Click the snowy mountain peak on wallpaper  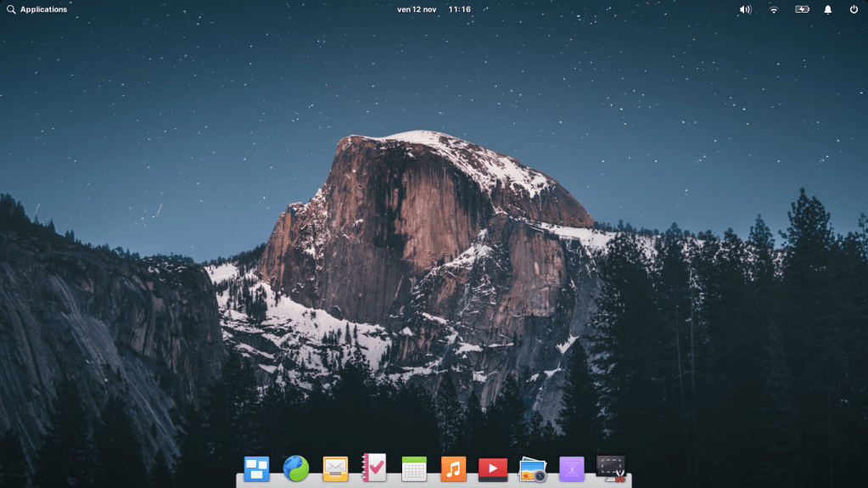point(424,140)
